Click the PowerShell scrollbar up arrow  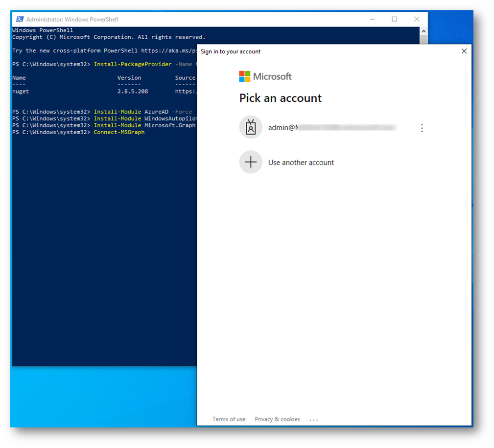tap(424, 31)
